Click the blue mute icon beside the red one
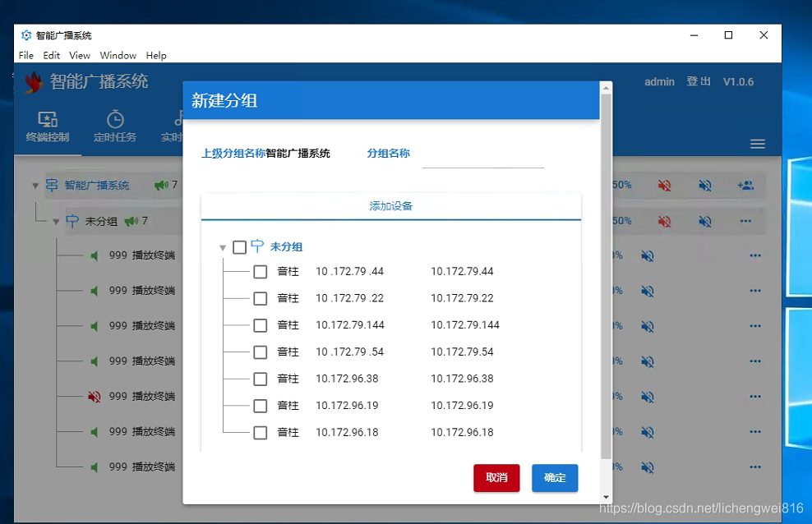This screenshot has width=812, height=524. [x=704, y=185]
